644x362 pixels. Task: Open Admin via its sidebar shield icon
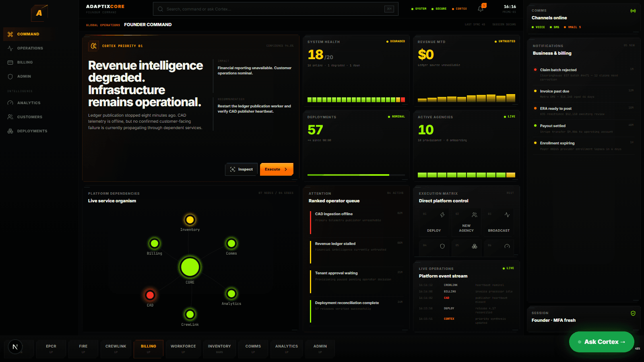coord(10,76)
